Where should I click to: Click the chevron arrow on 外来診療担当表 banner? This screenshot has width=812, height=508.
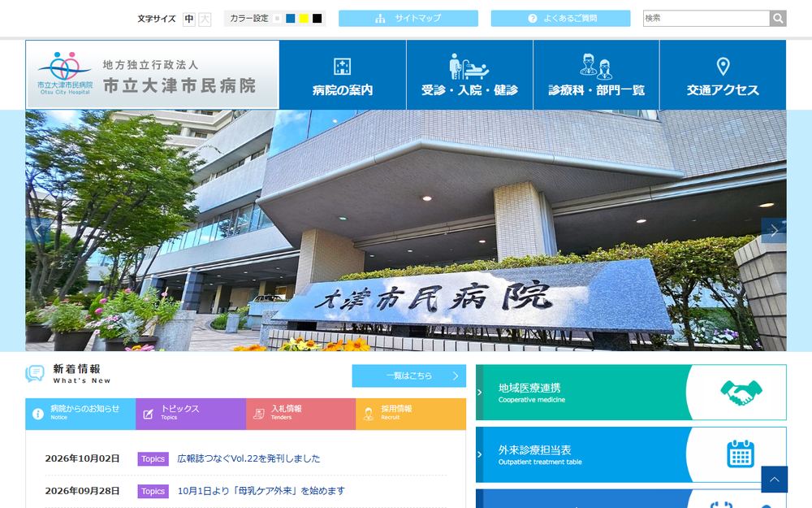[480, 454]
